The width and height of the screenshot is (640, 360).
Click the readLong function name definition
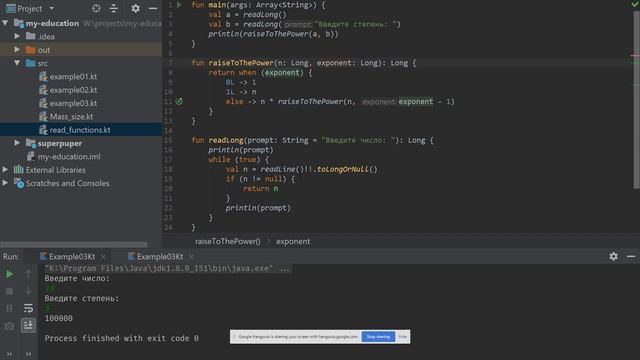(x=226, y=140)
